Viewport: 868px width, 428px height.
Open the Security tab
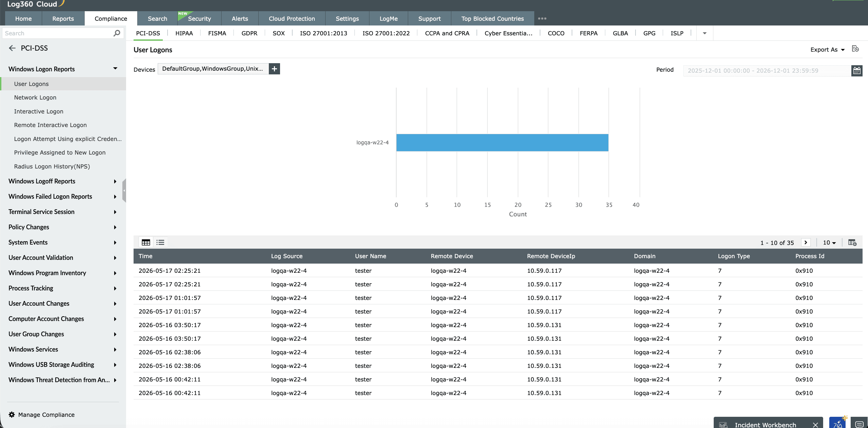pos(199,19)
